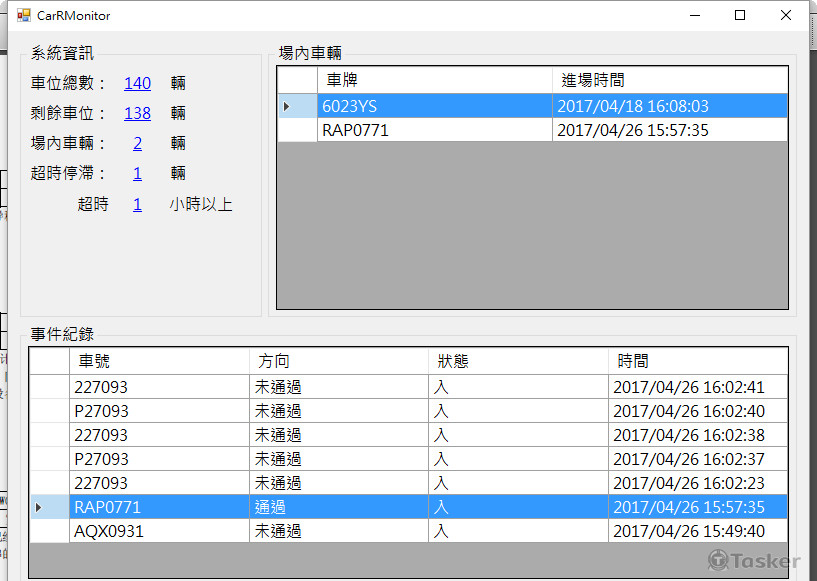This screenshot has width=817, height=581.
Task: Sort vehicles by 車牌 column header
Action: (434, 80)
